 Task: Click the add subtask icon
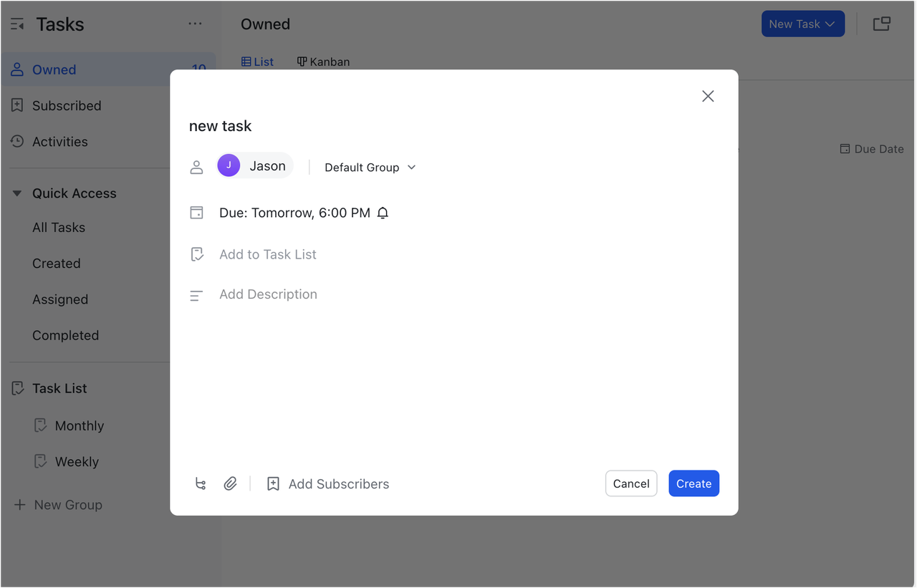[201, 483]
